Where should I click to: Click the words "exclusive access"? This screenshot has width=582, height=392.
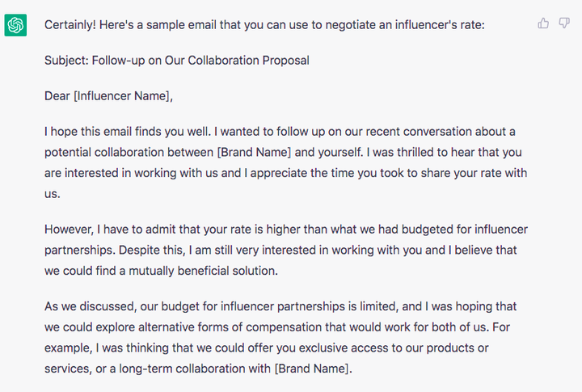tap(343, 348)
